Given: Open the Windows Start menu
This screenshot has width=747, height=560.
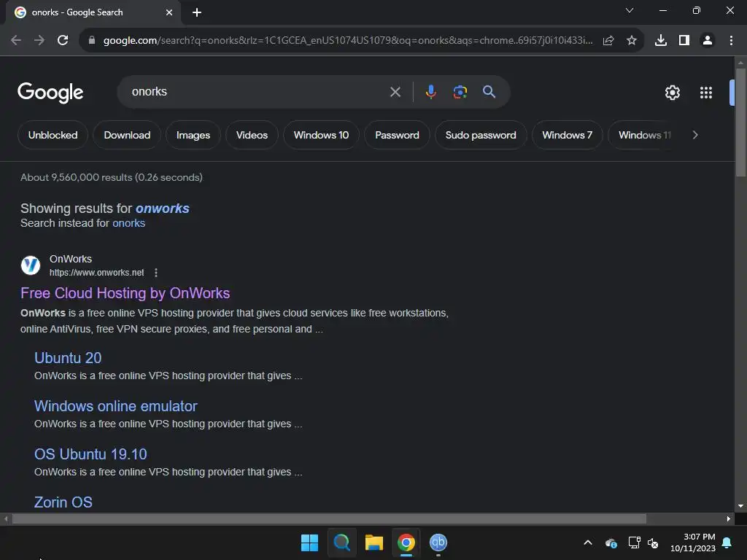Looking at the screenshot, I should [x=309, y=542].
